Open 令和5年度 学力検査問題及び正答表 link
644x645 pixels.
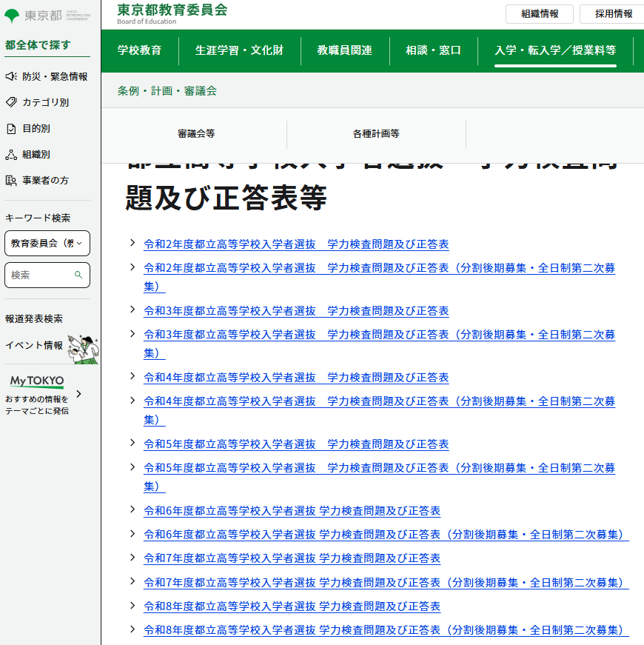tap(296, 444)
